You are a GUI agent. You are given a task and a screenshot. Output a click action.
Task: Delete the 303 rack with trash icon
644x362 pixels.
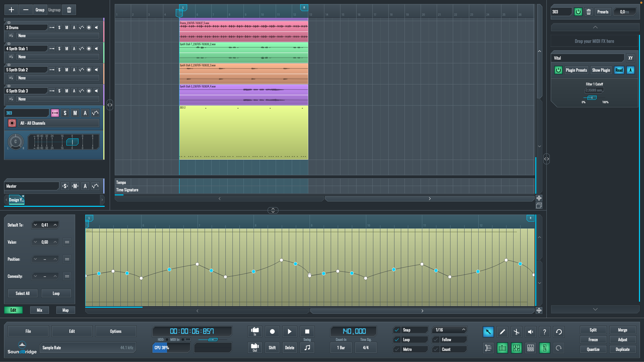pyautogui.click(x=589, y=12)
